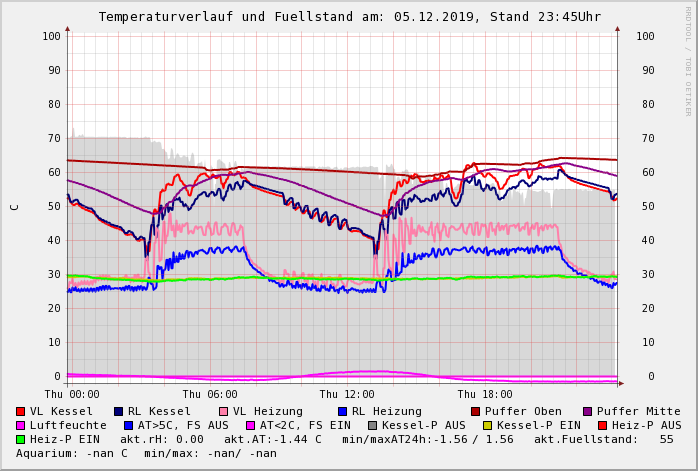Click the magenta Luftfeuchte legend swatch
Image resolution: width=698 pixels, height=471 pixels.
pyautogui.click(x=21, y=426)
